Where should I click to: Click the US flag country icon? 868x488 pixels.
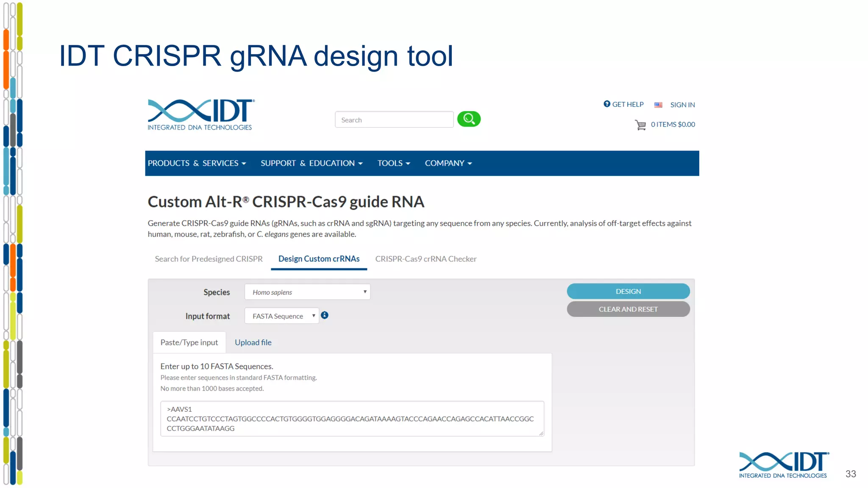658,105
